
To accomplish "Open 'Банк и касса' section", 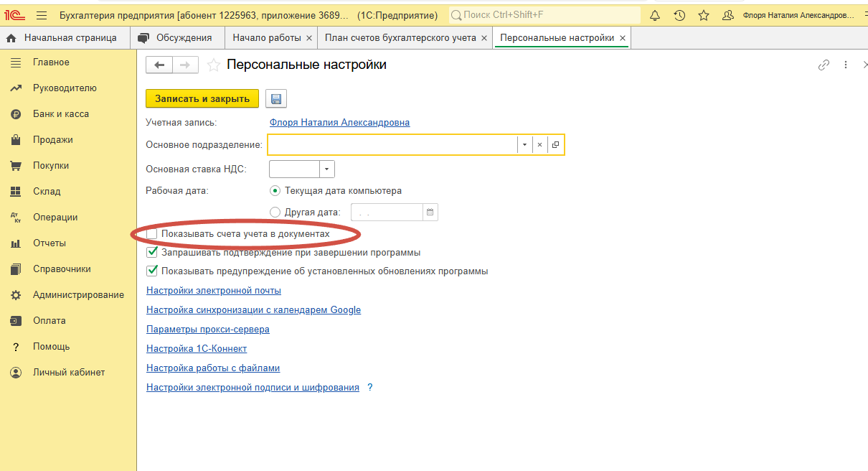I will [x=61, y=114].
